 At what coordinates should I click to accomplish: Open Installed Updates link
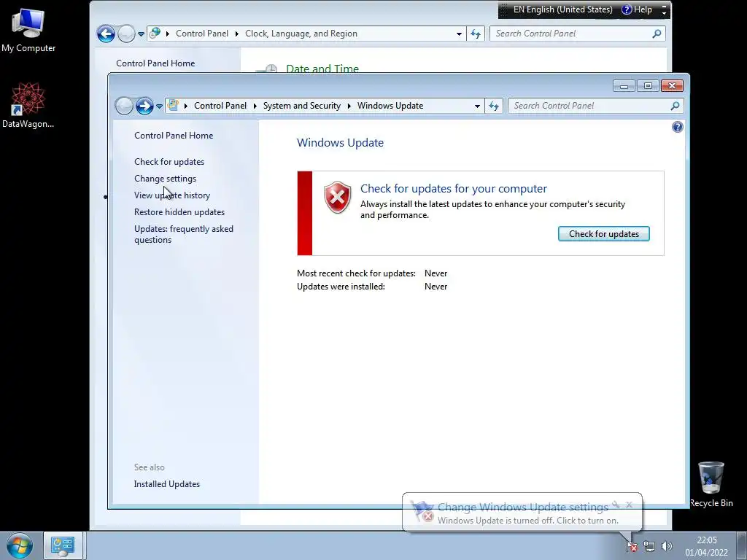point(167,484)
